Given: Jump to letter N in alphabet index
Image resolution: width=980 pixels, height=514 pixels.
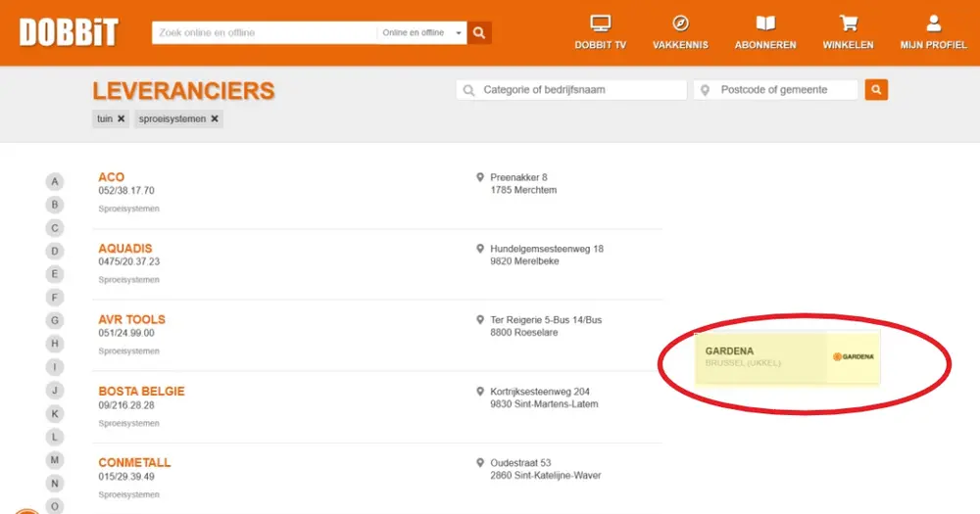Looking at the screenshot, I should point(55,484).
